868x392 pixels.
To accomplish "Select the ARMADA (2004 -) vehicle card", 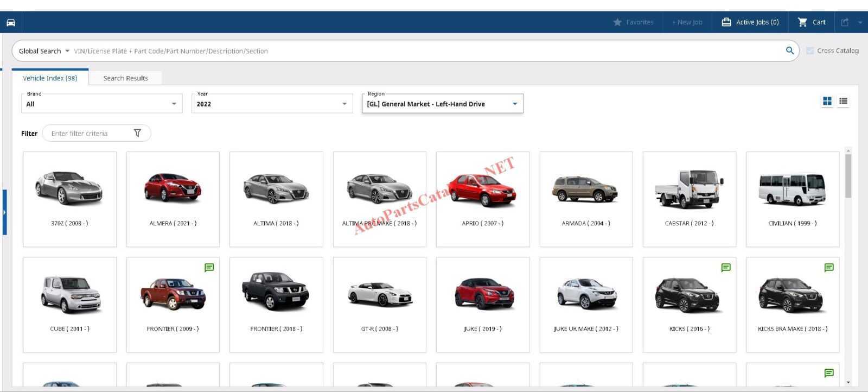I will pos(586,199).
